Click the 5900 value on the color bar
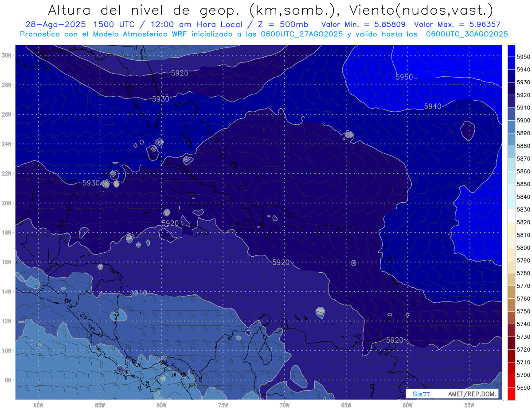Viewport: 532px width, 411px height. (x=524, y=120)
